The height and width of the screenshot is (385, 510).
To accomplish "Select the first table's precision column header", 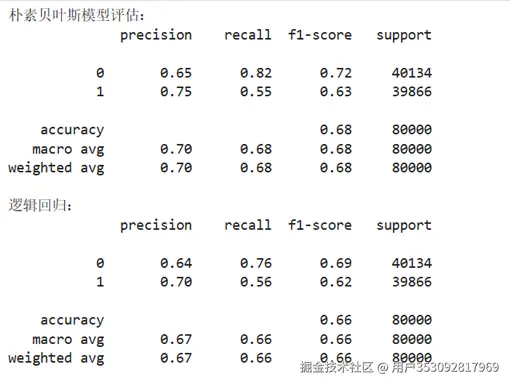I will 156,35.
